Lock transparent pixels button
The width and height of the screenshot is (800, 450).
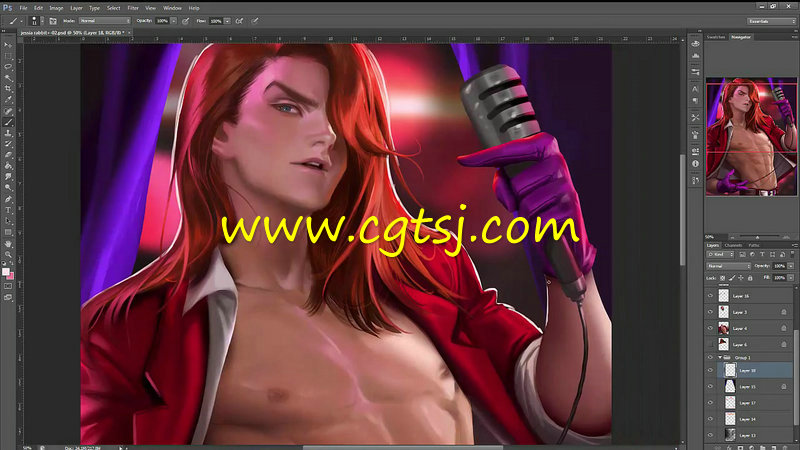[x=722, y=278]
